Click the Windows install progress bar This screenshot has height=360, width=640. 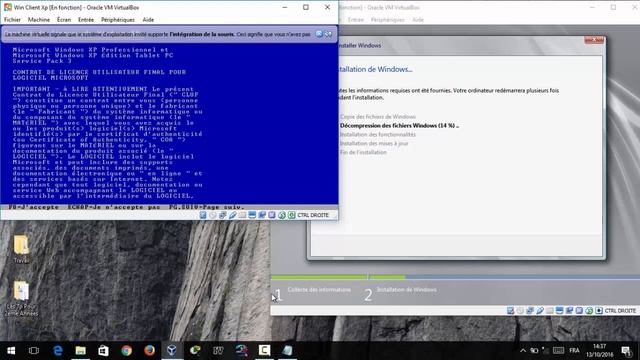click(456, 277)
